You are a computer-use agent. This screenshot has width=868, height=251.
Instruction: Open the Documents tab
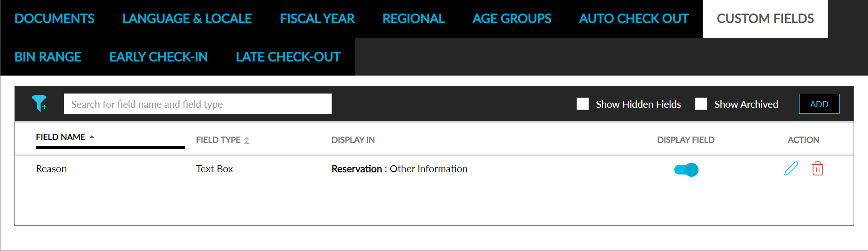click(54, 19)
